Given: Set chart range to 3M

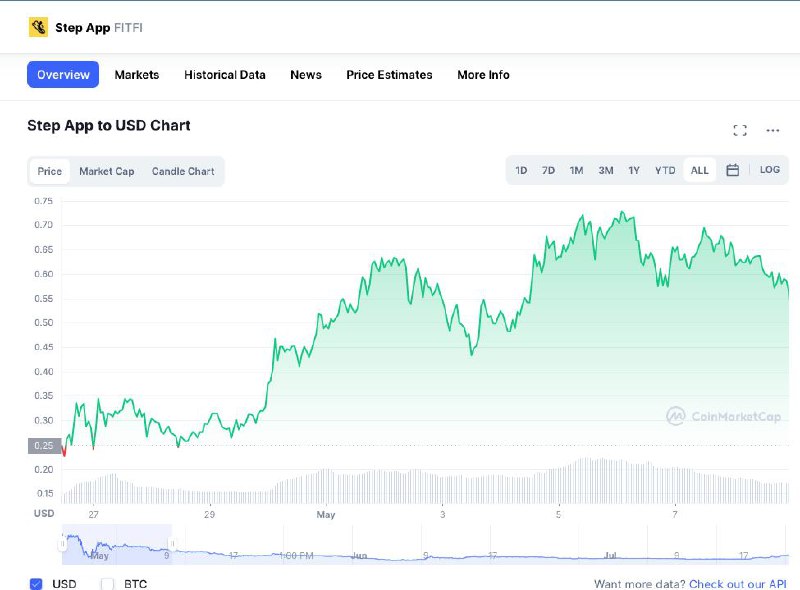Looking at the screenshot, I should [x=606, y=170].
